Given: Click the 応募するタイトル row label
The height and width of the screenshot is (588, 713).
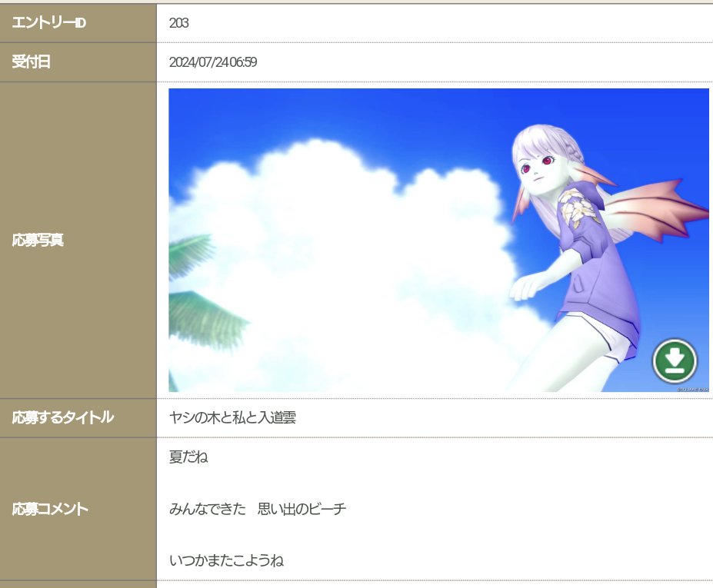Looking at the screenshot, I should (63, 417).
